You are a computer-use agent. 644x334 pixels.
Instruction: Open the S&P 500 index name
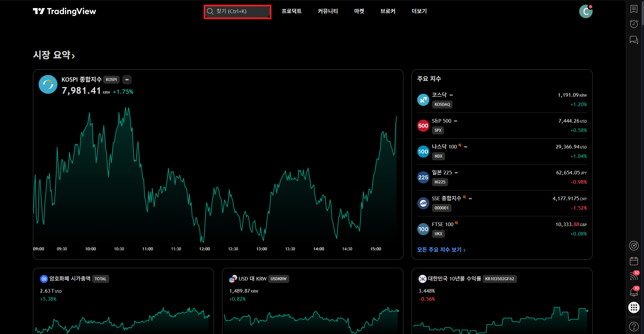(x=441, y=121)
